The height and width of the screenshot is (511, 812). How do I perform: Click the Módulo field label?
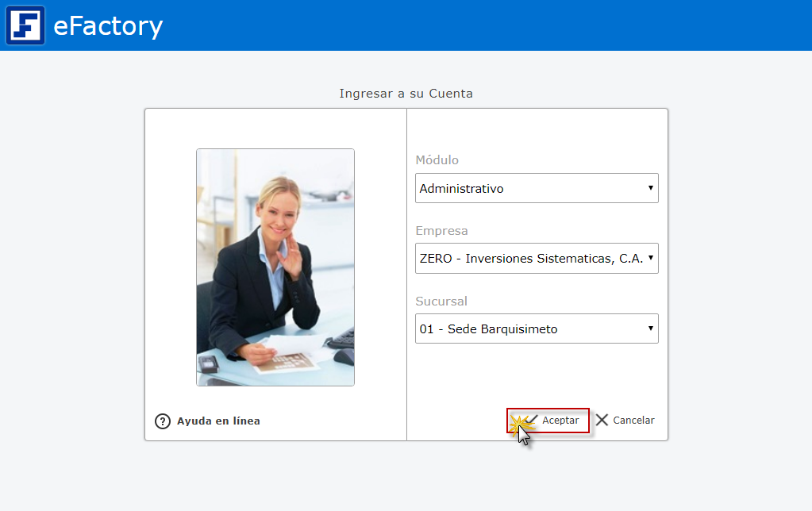tap(437, 160)
